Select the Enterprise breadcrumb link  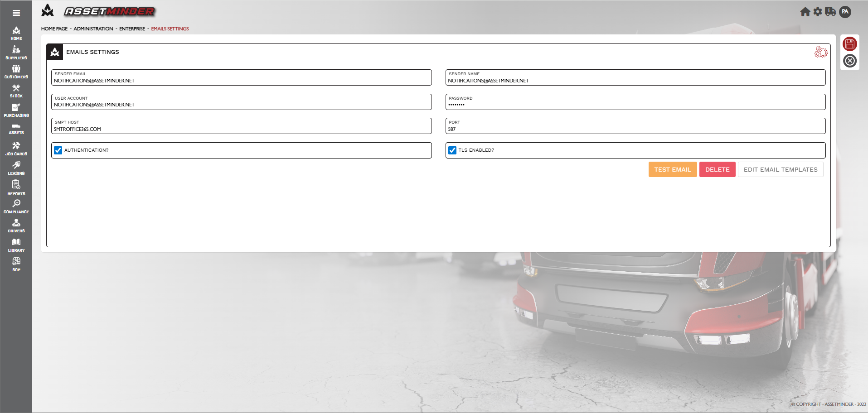point(132,29)
